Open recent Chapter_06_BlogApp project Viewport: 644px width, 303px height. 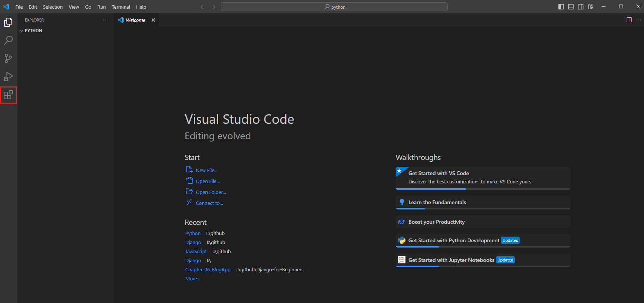[x=208, y=269]
